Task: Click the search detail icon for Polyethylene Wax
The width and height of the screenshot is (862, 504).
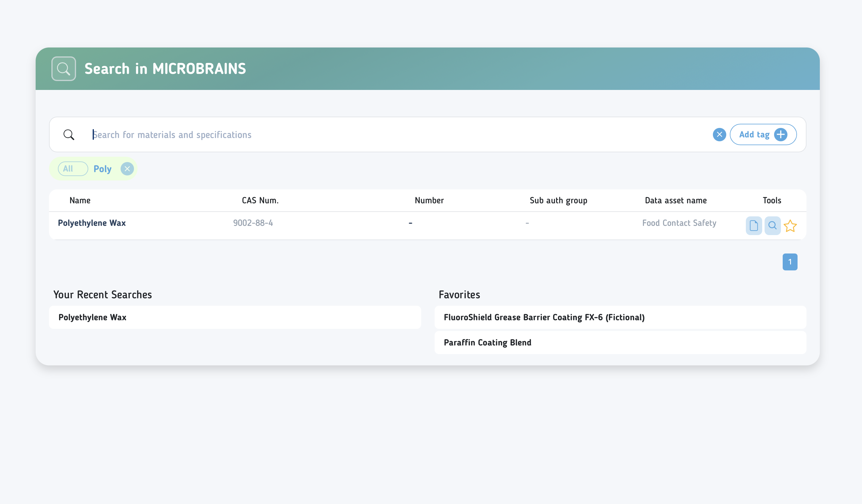Action: click(x=772, y=226)
